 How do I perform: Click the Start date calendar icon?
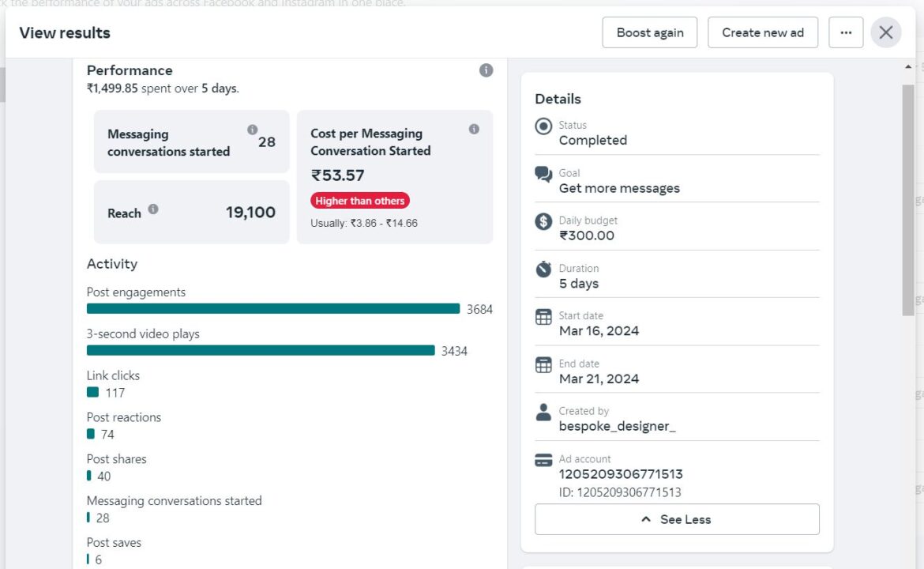click(543, 317)
